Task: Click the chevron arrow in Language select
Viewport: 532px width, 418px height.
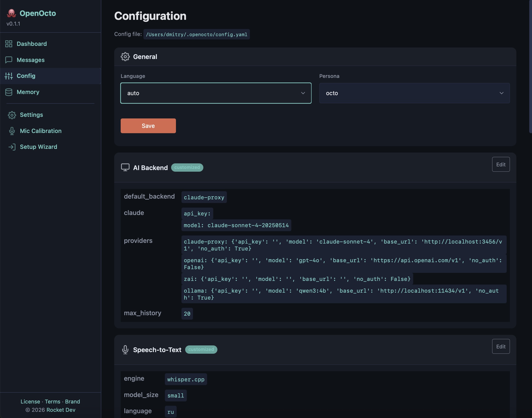Action: 303,93
